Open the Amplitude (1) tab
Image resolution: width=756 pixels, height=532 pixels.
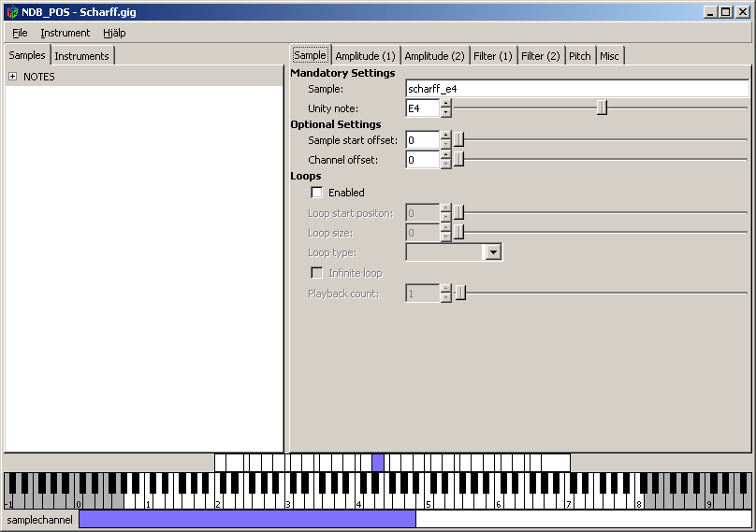pyautogui.click(x=365, y=56)
